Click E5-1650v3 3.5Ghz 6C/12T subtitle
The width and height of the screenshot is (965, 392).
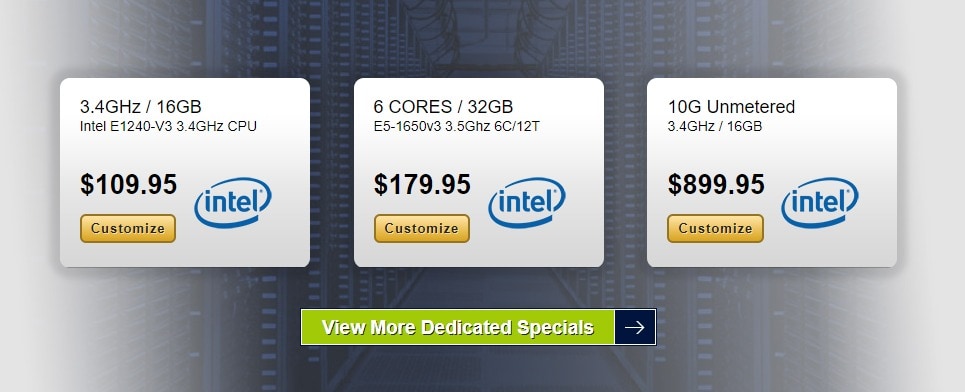pyautogui.click(x=457, y=127)
